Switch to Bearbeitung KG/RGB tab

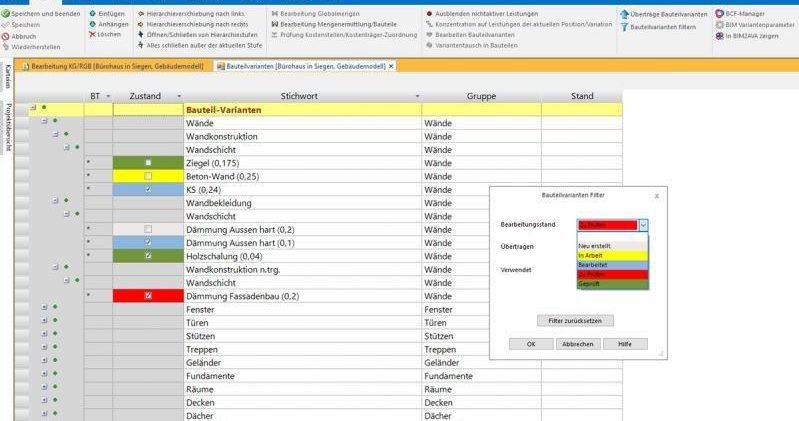112,66
